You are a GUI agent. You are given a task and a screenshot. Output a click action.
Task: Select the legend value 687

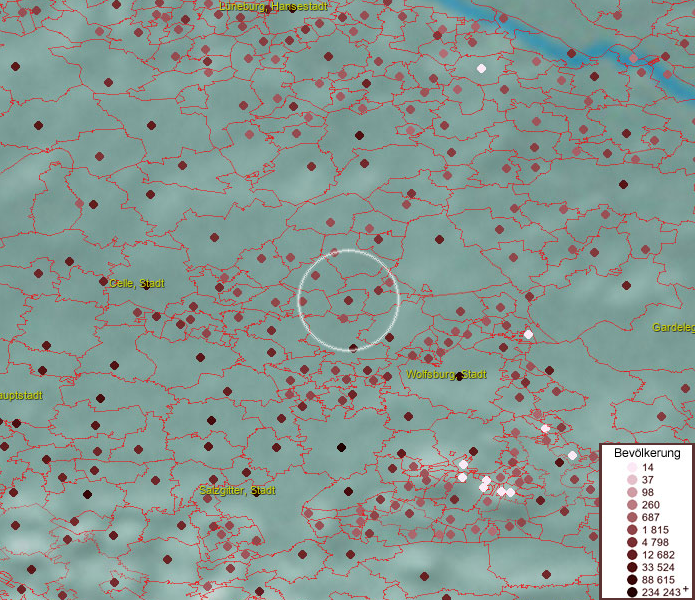click(651, 517)
